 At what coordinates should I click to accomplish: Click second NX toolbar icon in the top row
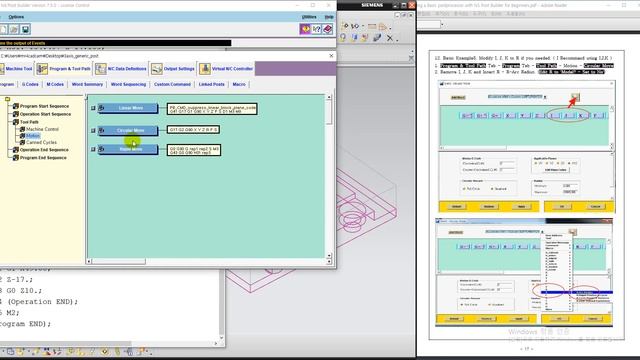[x=355, y=26]
